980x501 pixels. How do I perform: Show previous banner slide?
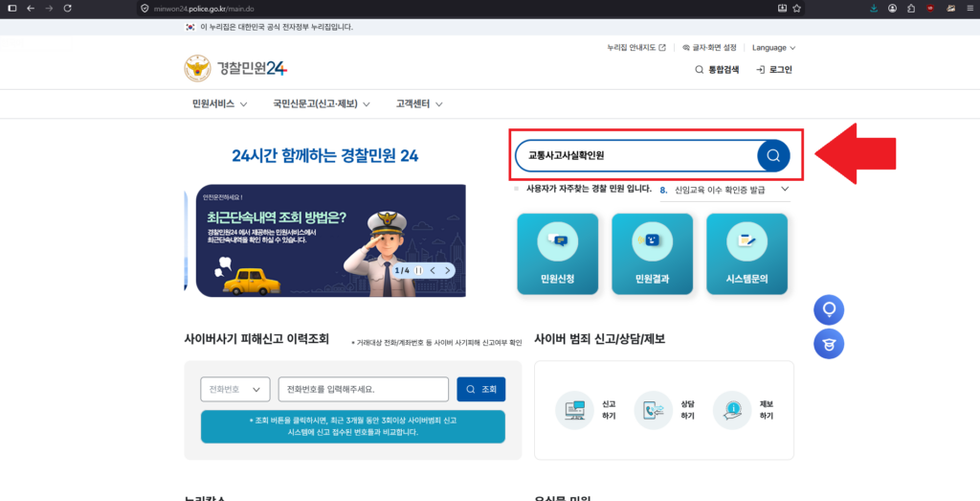434,270
